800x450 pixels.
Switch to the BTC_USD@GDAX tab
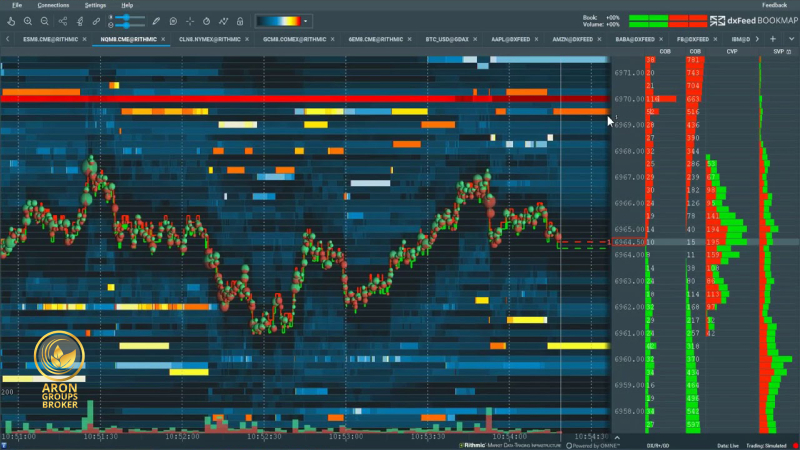pos(447,39)
